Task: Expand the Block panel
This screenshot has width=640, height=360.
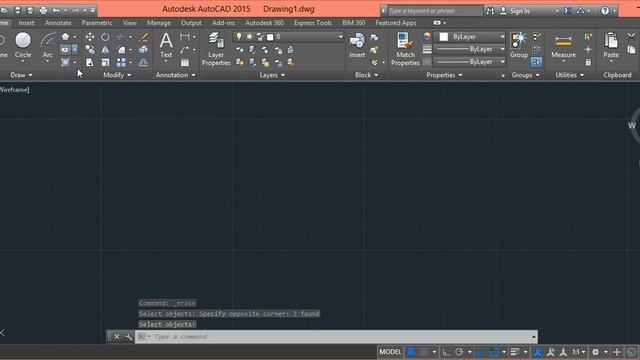Action: click(367, 75)
